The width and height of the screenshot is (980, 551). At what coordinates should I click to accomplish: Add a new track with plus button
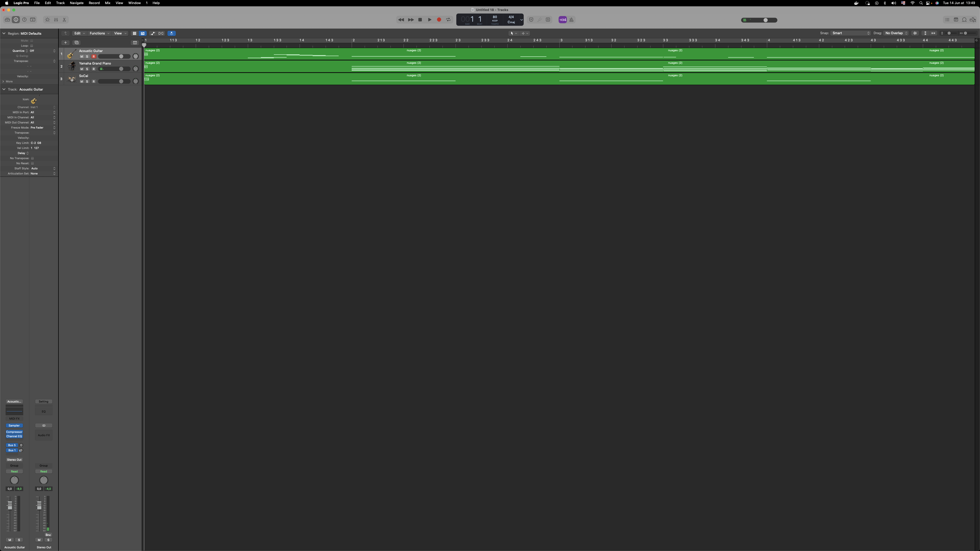tap(65, 43)
